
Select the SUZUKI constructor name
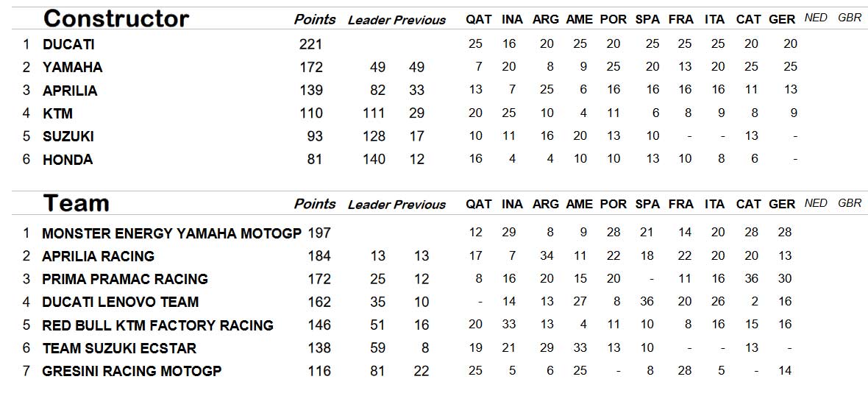68,136
